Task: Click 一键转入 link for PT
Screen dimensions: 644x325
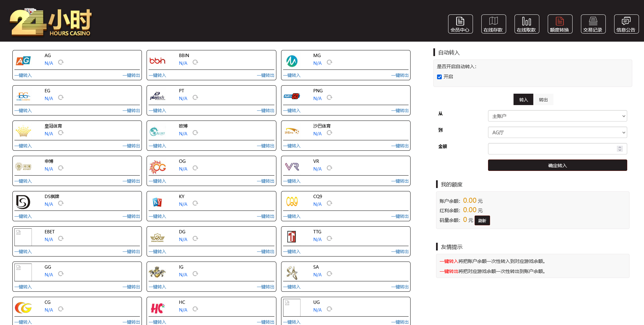Action: click(x=158, y=111)
